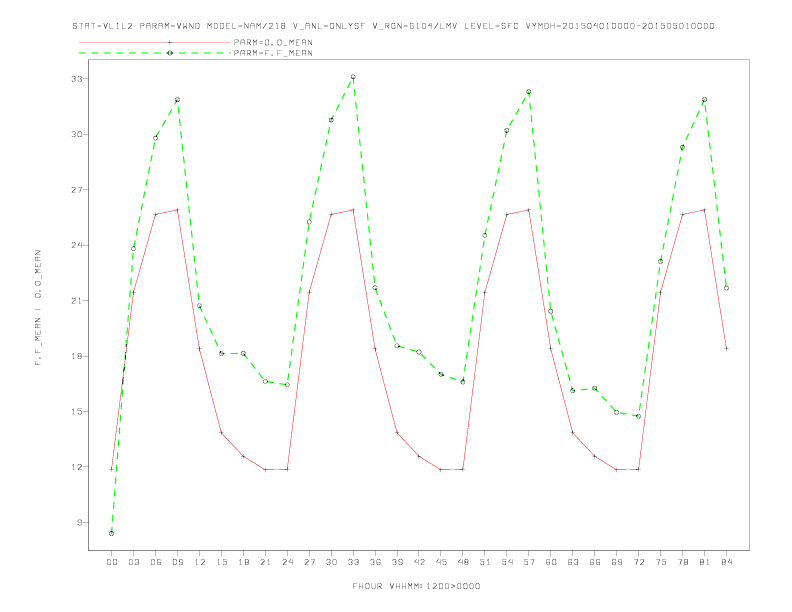The image size is (792, 612).
Task: Click x-axis hour label 54
Action: 507,562
